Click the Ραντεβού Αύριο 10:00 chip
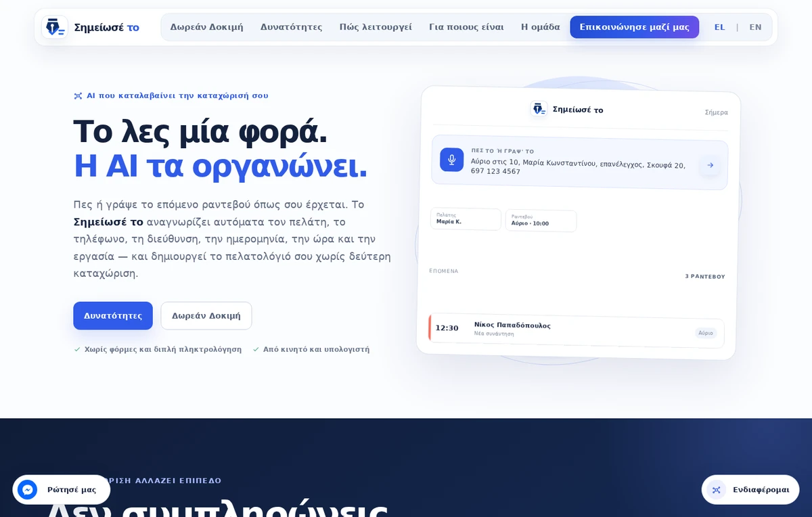Screen dimensions: 812x517 click(541, 221)
